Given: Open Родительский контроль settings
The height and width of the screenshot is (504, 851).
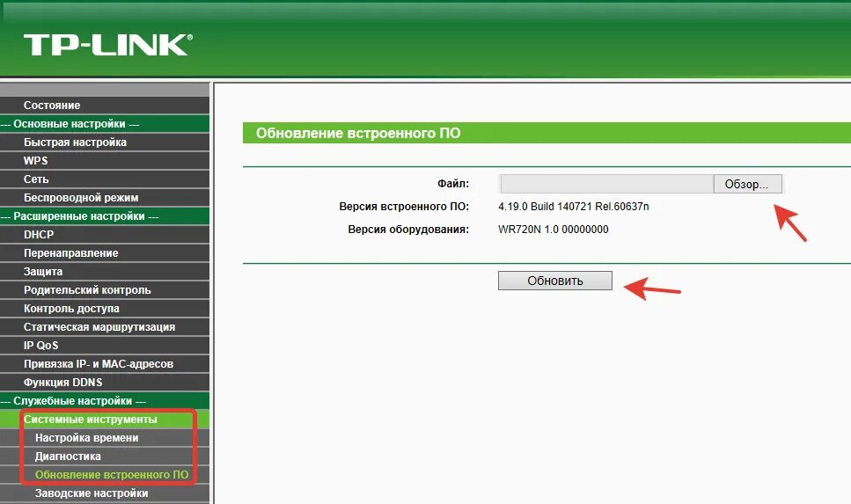Looking at the screenshot, I should click(105, 289).
